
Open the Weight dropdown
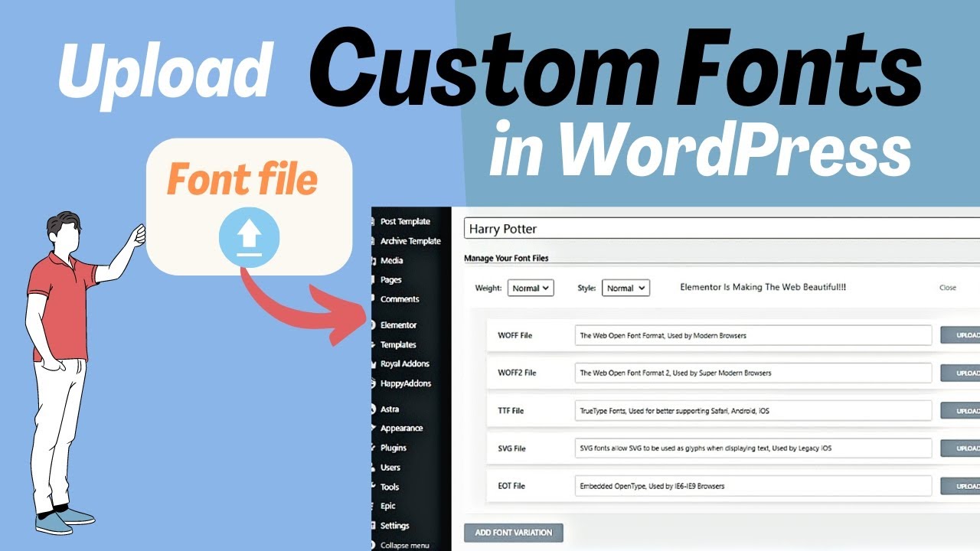[531, 289]
